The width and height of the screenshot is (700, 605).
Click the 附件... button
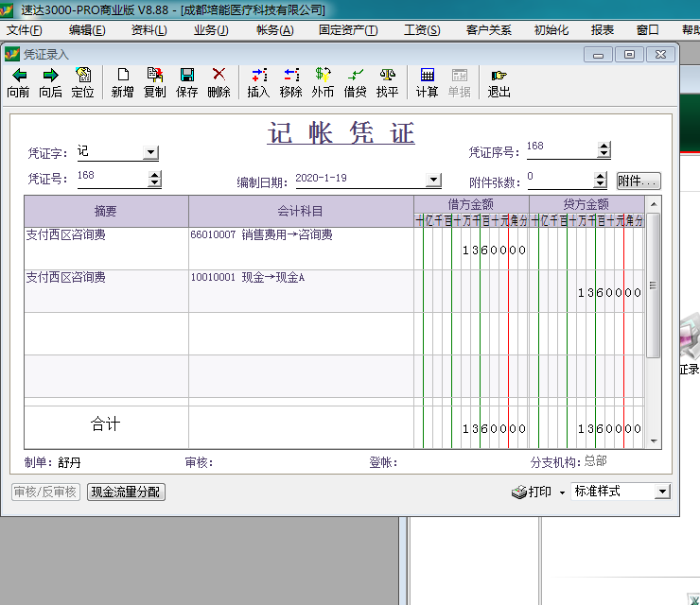[638, 181]
